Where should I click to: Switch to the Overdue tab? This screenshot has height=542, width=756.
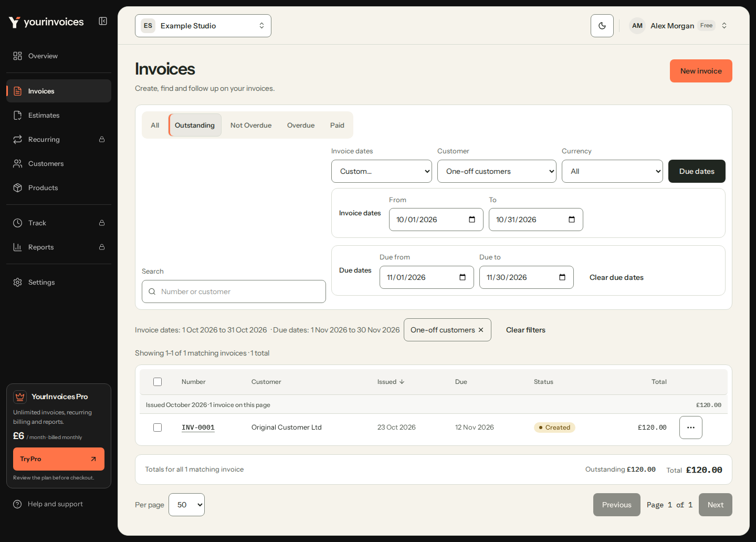click(x=301, y=126)
